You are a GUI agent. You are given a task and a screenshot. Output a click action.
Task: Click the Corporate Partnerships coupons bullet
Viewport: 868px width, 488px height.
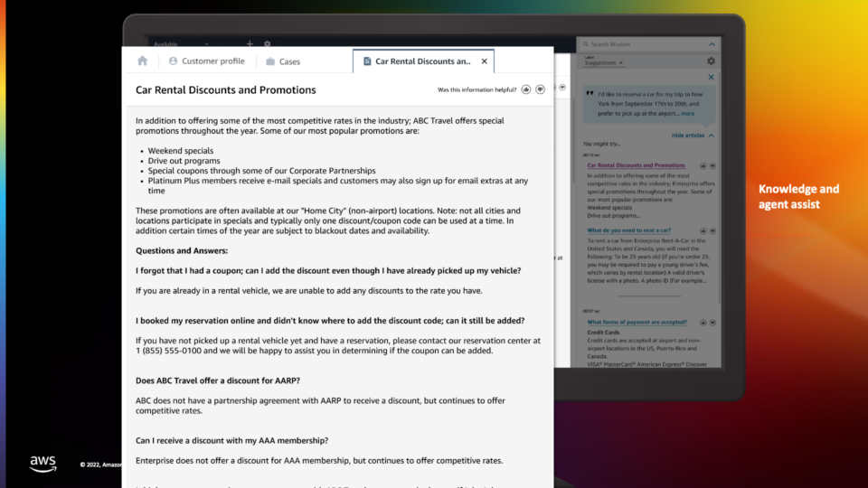click(x=261, y=171)
